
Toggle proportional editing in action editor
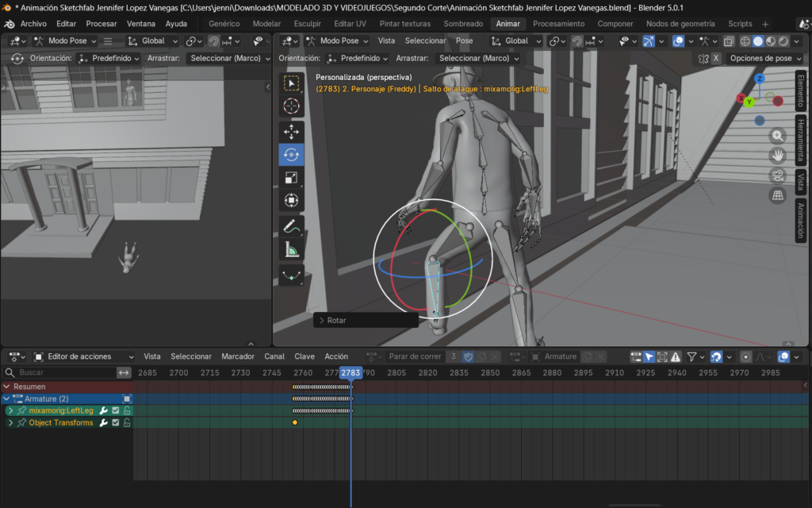745,356
